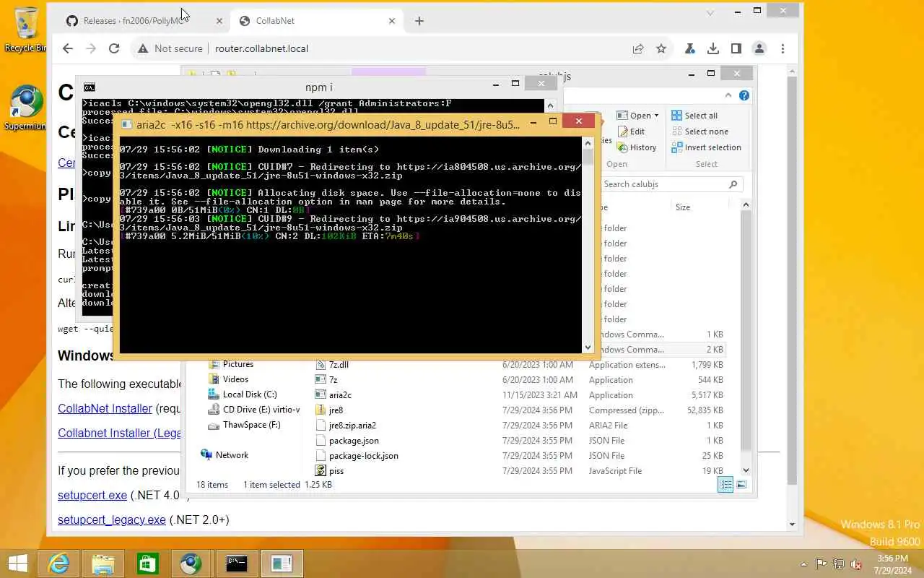
Task: Show hidden system tray icons
Action: (803, 564)
